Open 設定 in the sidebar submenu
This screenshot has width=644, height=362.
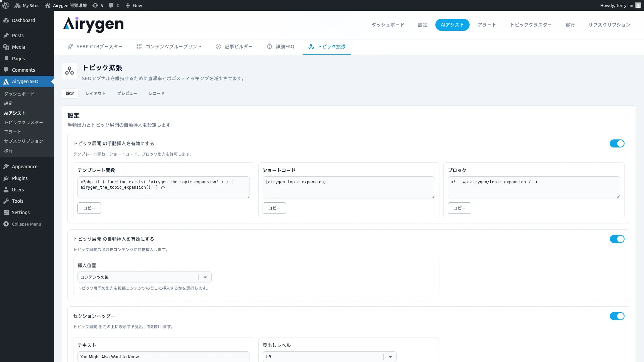[8, 103]
